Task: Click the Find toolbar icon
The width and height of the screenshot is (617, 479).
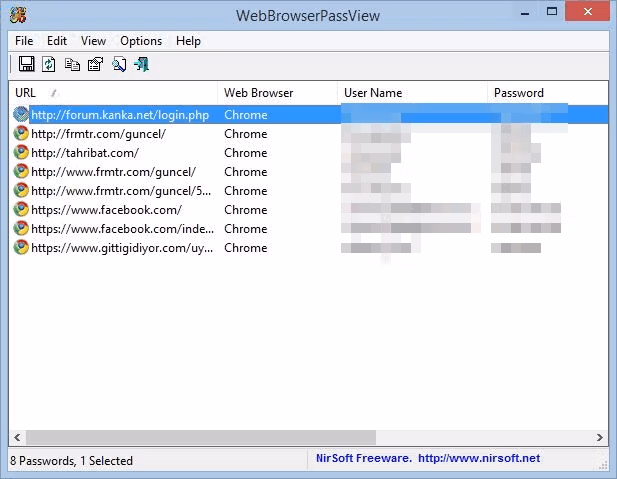Action: click(119, 64)
